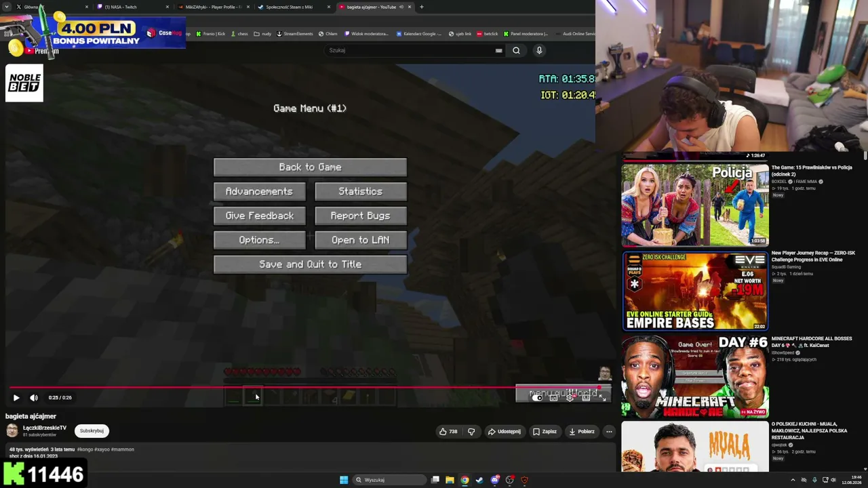Viewport: 868px width, 488px height.
Task: Open Franio | Kick bookmark
Action: (211, 34)
